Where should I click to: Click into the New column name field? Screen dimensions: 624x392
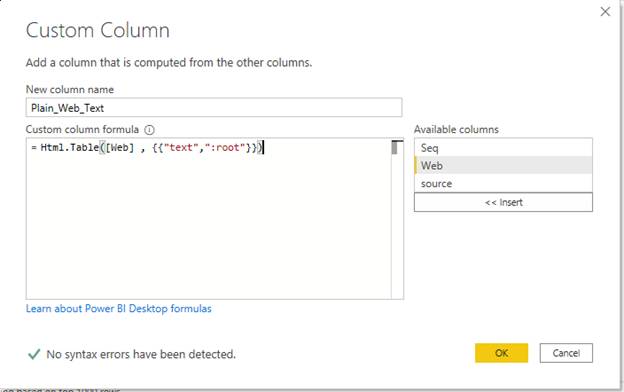214,107
